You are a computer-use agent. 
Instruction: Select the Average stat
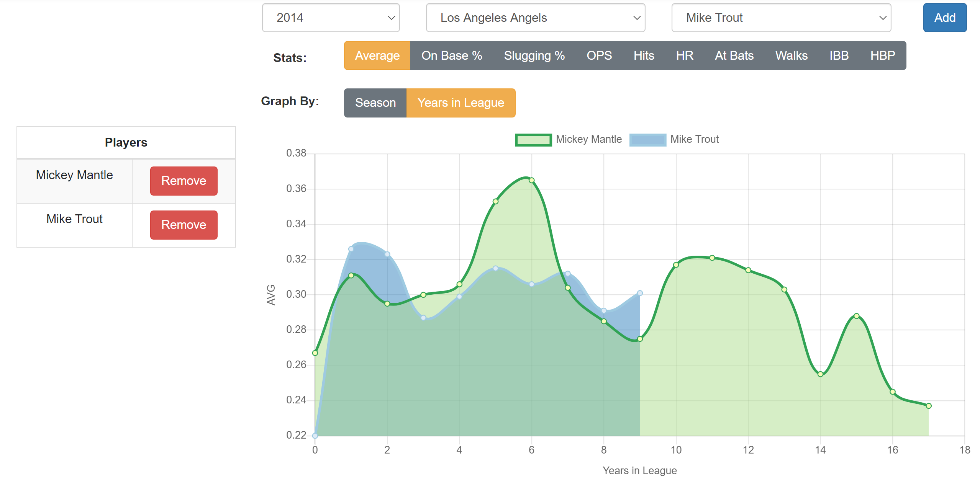point(377,55)
